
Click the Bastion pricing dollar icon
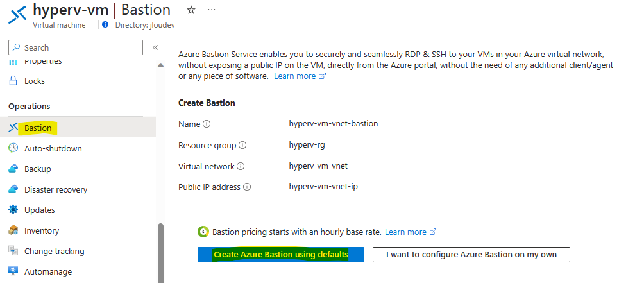[203, 232]
